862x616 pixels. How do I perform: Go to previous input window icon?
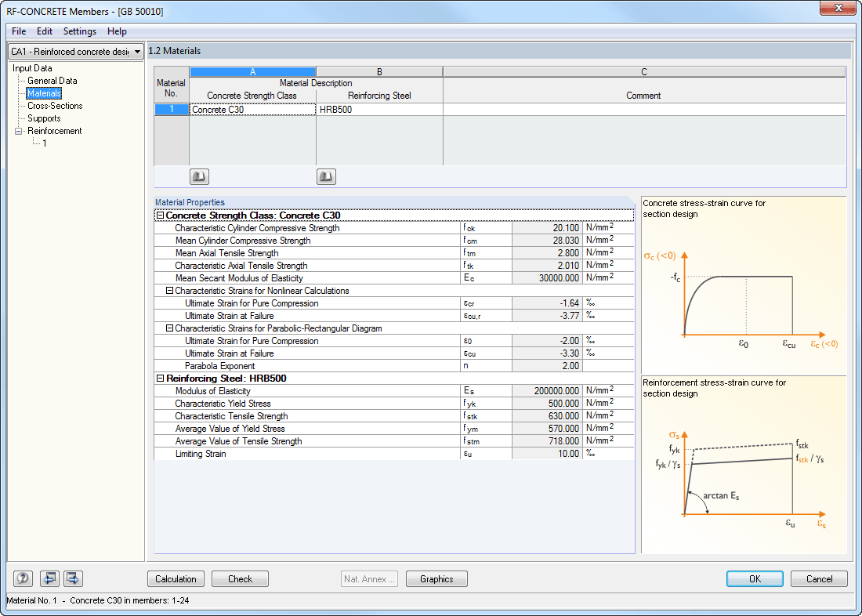(49, 578)
